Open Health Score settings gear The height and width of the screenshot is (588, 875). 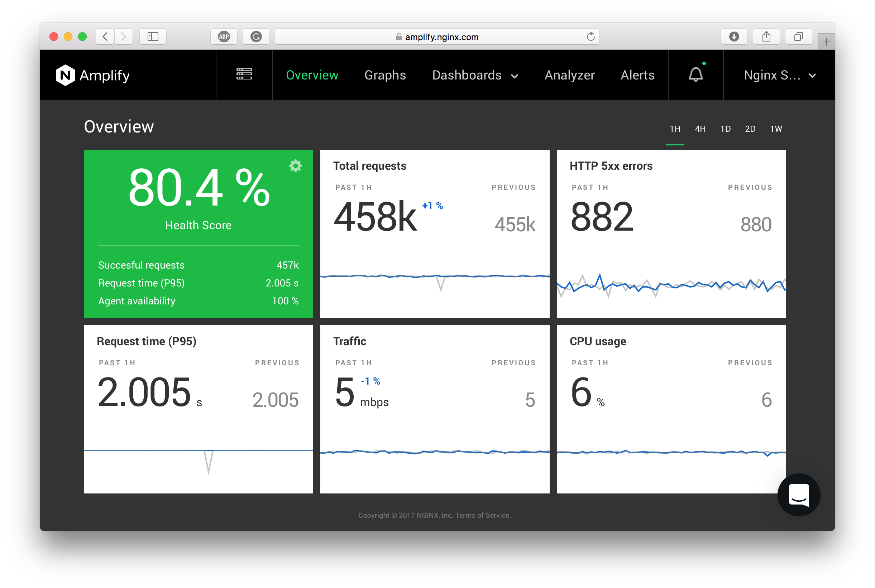[296, 166]
